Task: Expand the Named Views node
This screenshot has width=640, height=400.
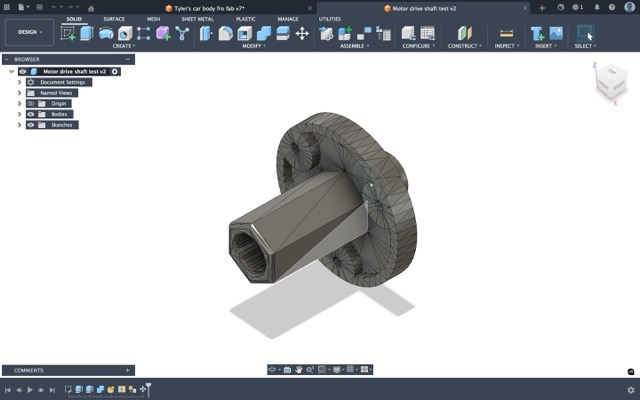Action: (x=20, y=93)
